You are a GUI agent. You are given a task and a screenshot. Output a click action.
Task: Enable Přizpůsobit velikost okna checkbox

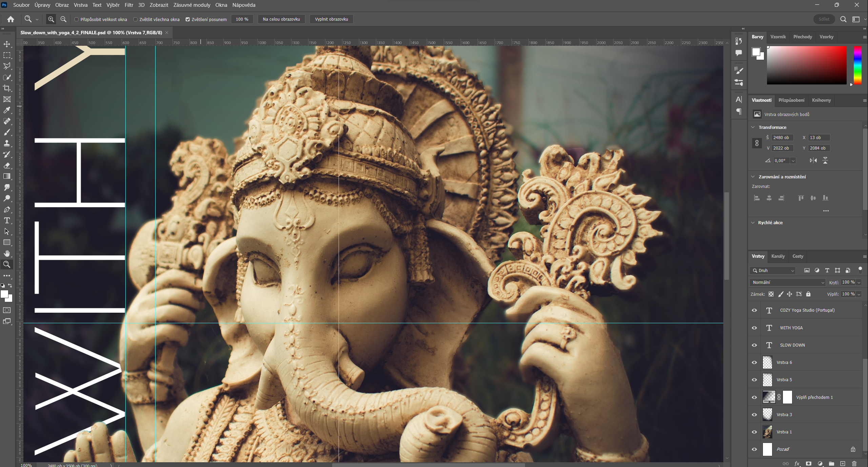pyautogui.click(x=77, y=19)
